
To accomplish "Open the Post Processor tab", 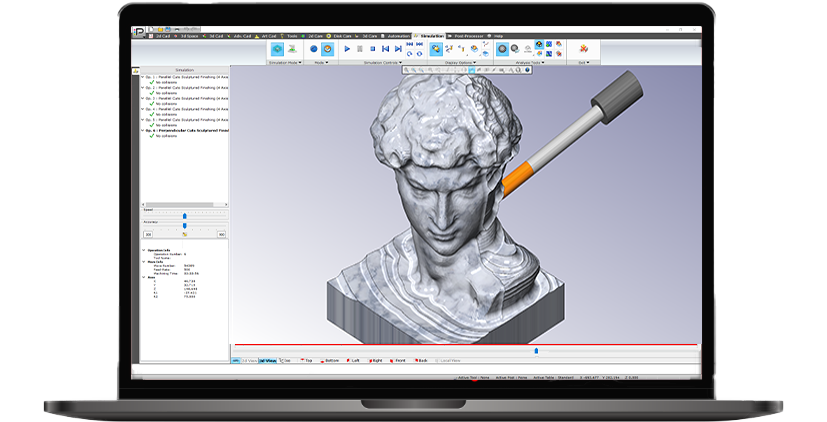I will (466, 36).
